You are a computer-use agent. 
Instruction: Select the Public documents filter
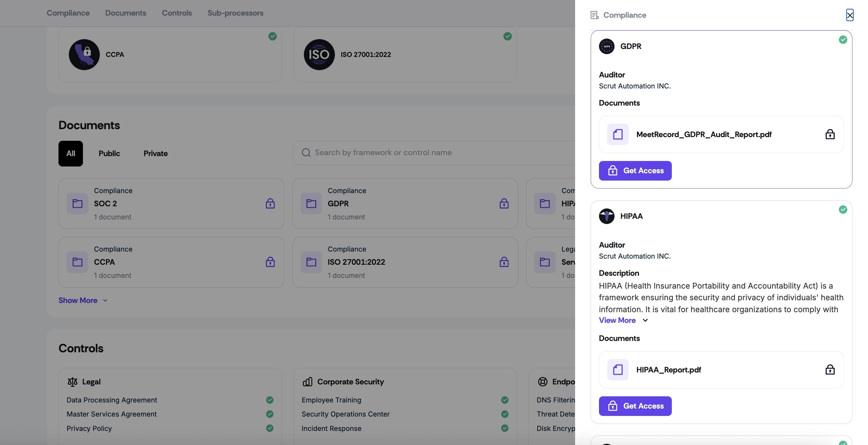pos(109,153)
